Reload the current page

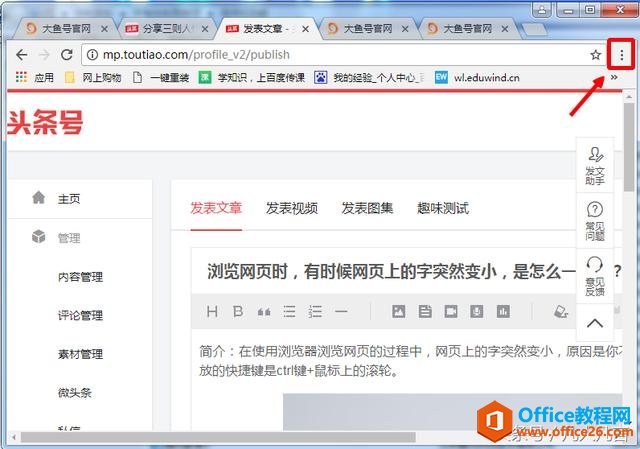click(67, 54)
